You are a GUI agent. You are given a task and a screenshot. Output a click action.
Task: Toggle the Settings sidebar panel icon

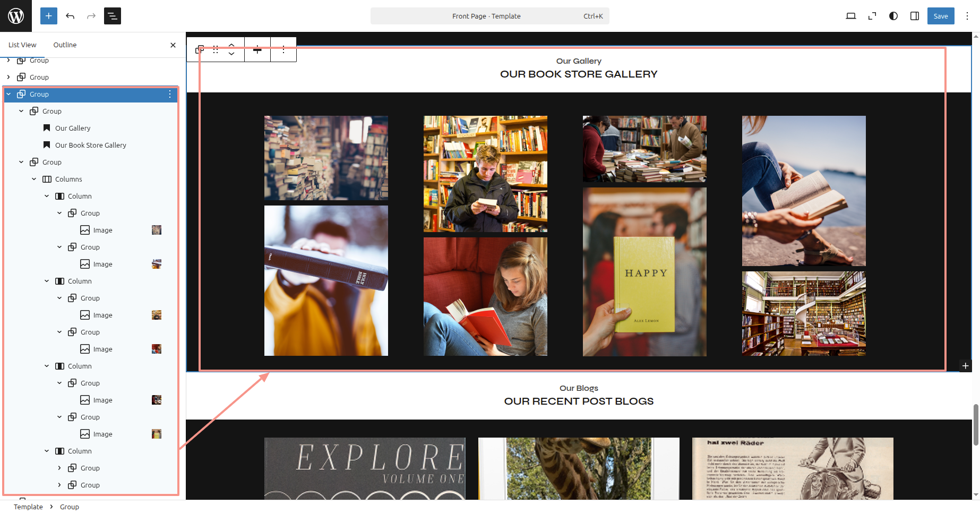(x=915, y=16)
